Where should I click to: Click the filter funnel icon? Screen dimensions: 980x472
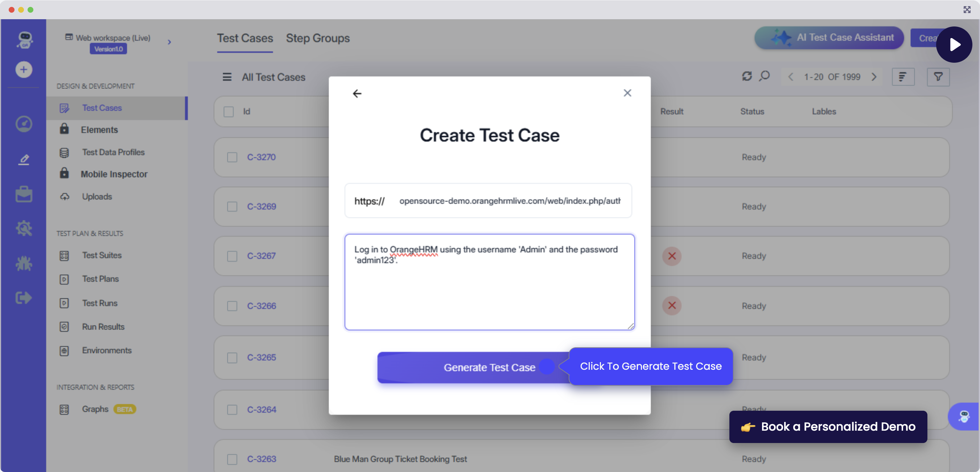(x=938, y=77)
